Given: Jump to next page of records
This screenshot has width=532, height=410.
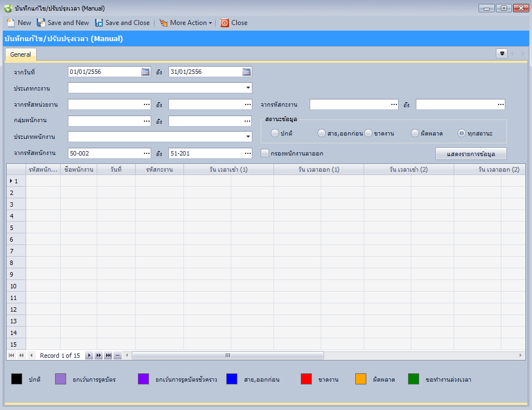Looking at the screenshot, I should click(x=98, y=356).
